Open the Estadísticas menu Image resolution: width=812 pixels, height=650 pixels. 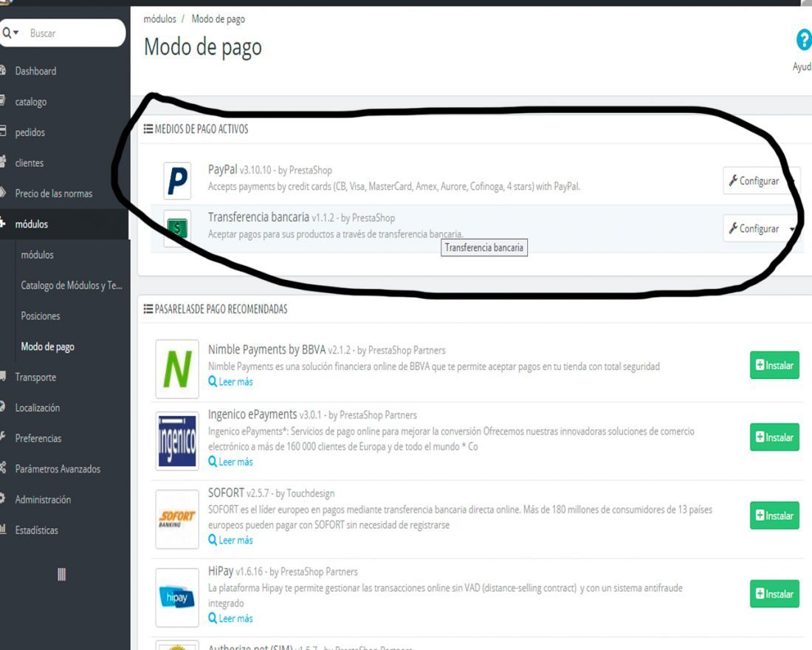click(36, 530)
